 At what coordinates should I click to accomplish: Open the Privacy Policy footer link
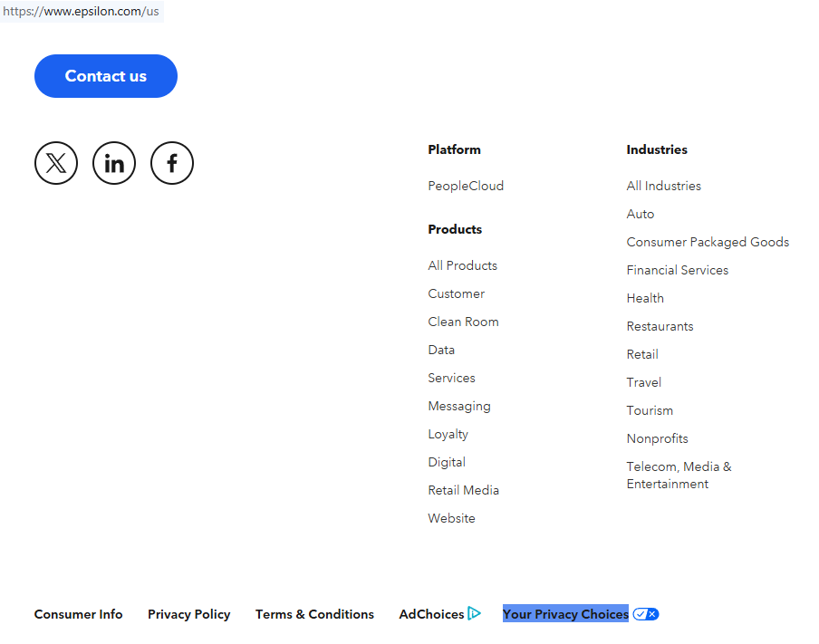point(189,614)
